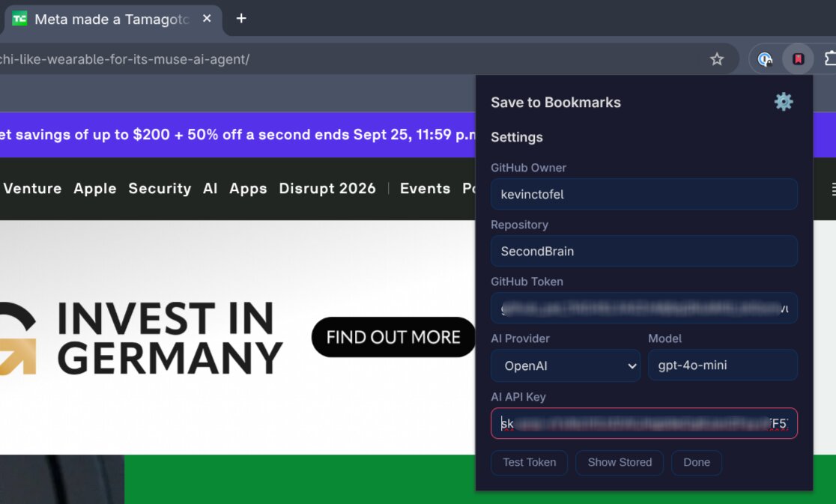The image size is (836, 504).
Task: Focus the Model field gpt-4o-mini
Action: click(x=722, y=365)
